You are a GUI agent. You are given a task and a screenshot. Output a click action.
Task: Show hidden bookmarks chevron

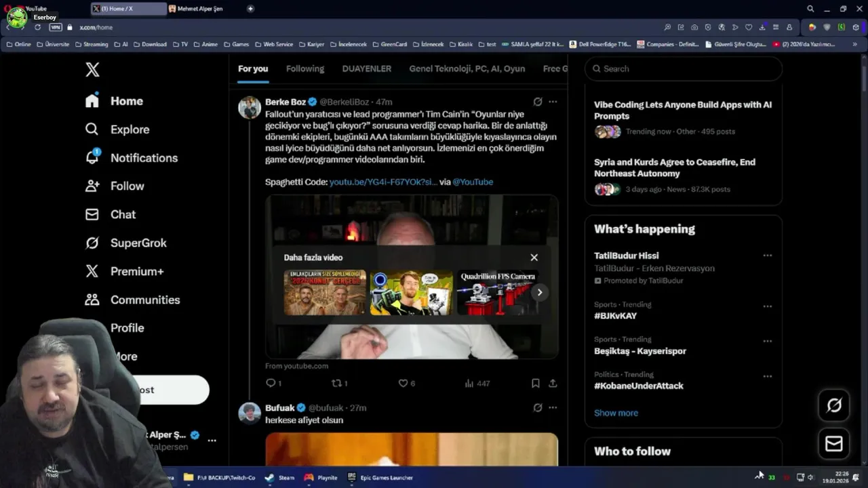855,44
